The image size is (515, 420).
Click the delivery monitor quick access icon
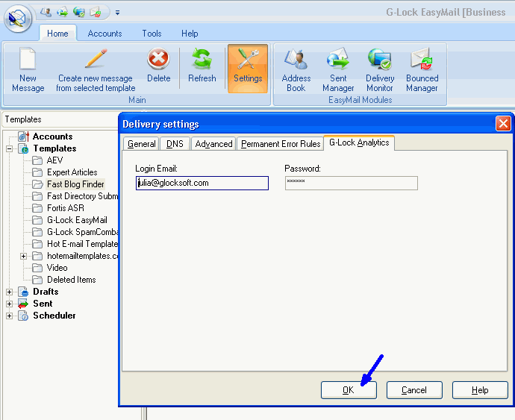click(x=79, y=13)
